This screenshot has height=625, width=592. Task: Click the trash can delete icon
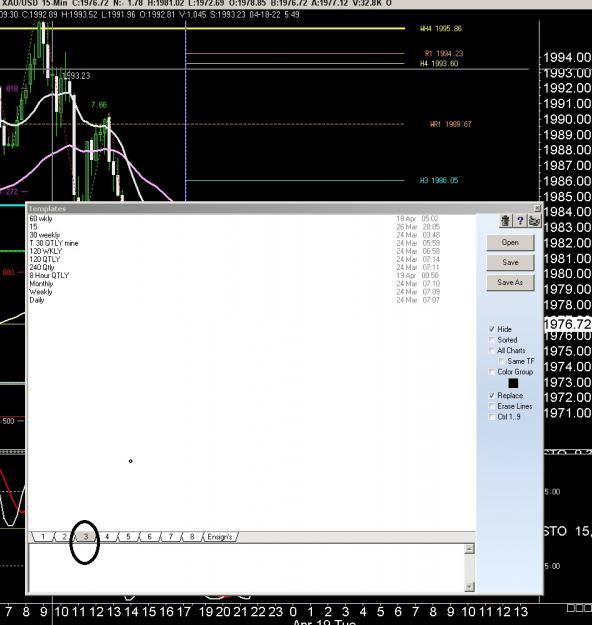tap(505, 221)
